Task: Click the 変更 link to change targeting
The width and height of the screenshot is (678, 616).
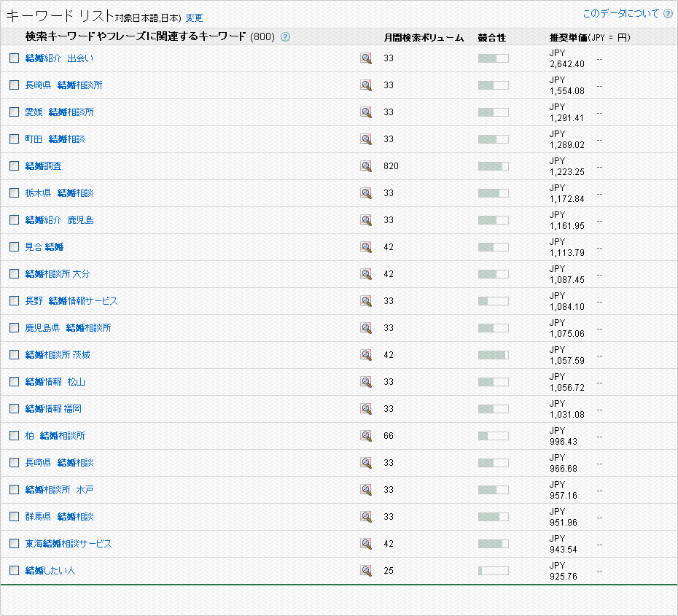Action: 194,17
